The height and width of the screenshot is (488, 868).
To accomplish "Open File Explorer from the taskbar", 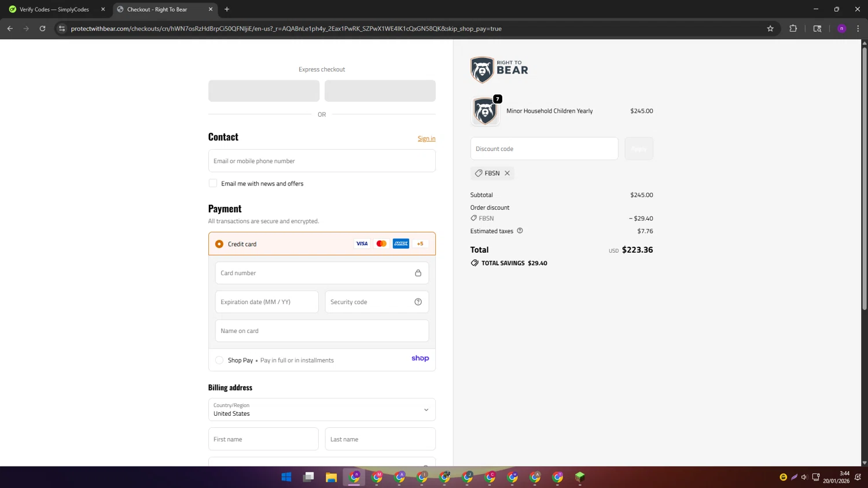I will pos(331,477).
